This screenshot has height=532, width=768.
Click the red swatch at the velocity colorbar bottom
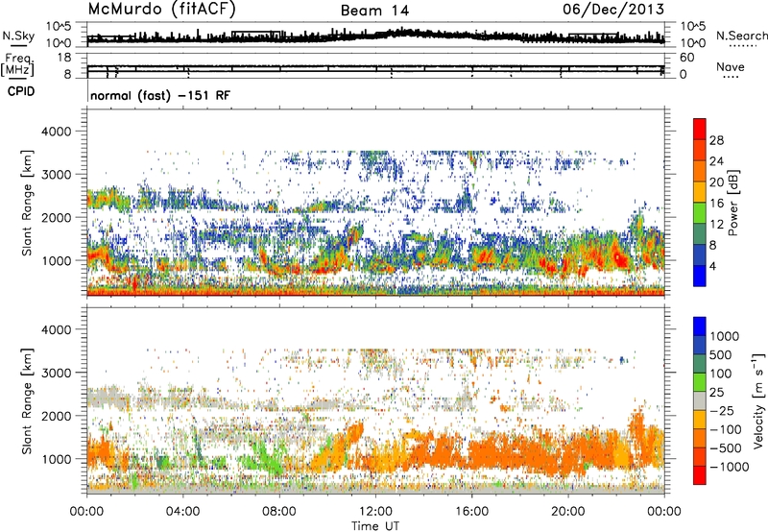click(700, 475)
